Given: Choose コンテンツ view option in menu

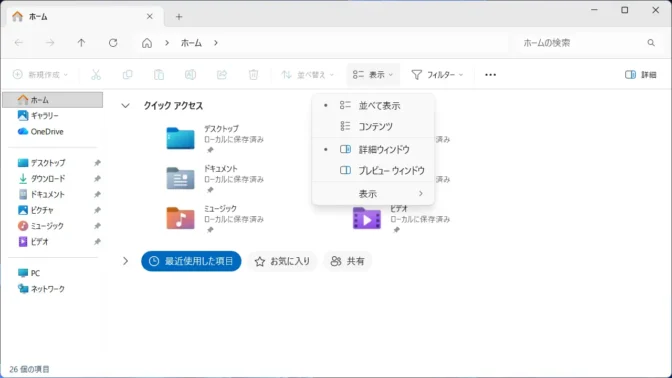Looking at the screenshot, I should coord(373,126).
